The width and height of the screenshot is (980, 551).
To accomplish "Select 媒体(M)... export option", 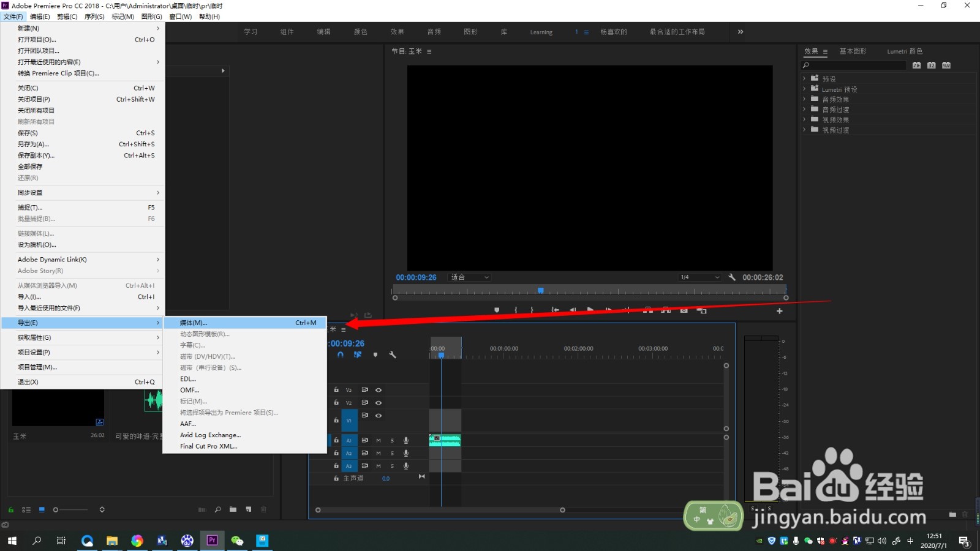I will point(245,323).
